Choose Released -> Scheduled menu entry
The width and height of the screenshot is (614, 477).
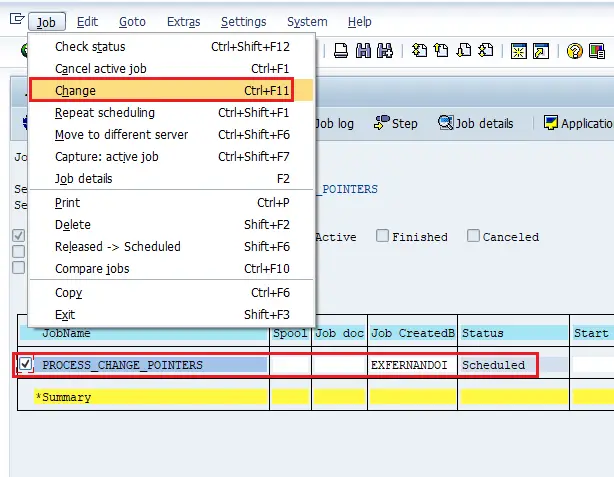[172, 247]
